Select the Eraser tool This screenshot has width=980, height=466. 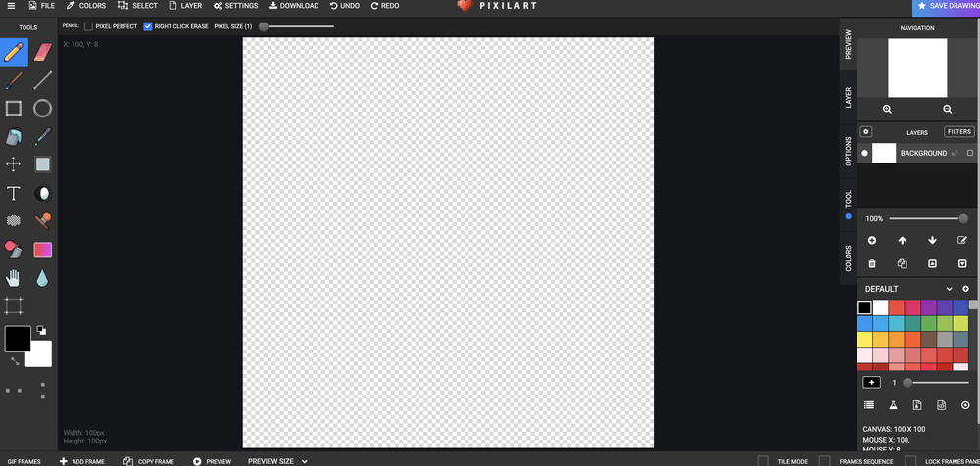click(x=42, y=53)
